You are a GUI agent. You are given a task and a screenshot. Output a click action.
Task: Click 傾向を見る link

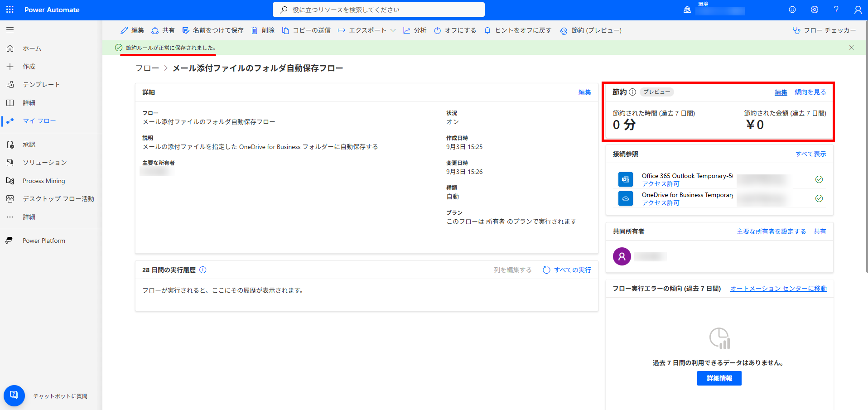[x=810, y=92]
